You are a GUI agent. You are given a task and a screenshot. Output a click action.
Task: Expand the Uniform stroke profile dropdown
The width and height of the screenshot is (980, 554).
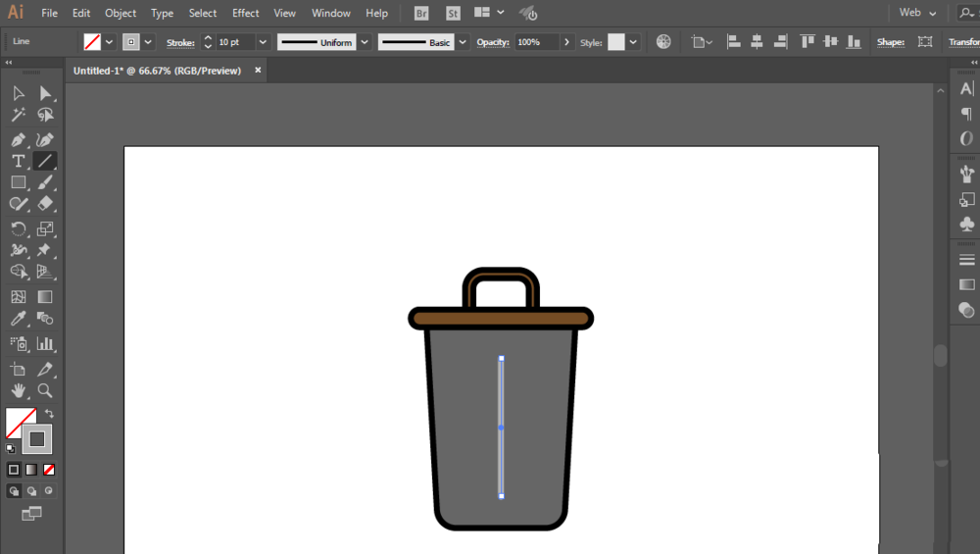pos(365,42)
